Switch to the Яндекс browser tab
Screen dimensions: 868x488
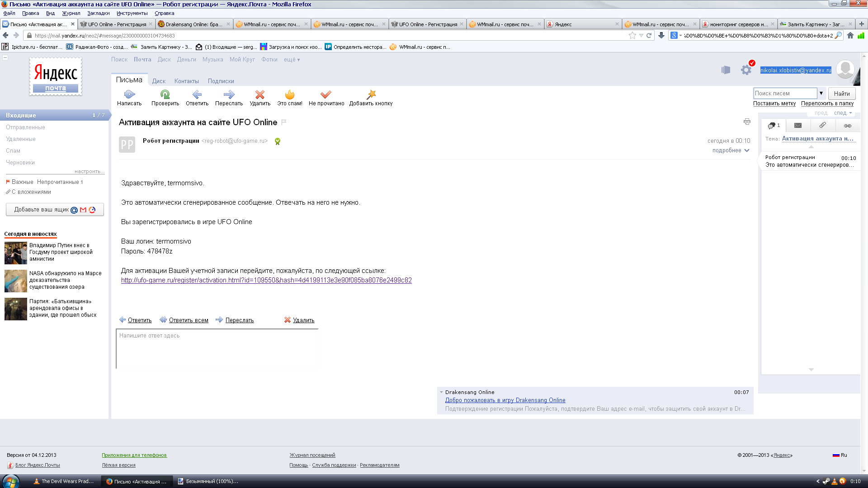(x=583, y=24)
